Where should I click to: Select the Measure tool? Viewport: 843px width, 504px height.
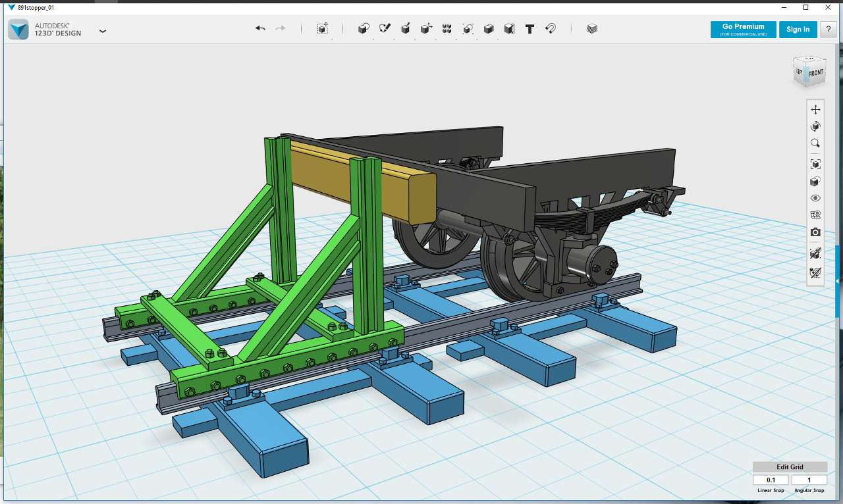tap(509, 29)
